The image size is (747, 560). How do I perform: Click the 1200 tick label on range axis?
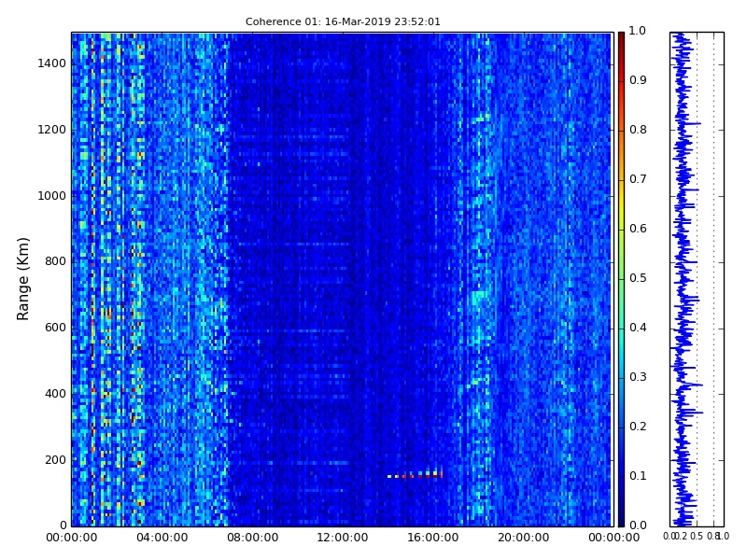pyautogui.click(x=52, y=130)
